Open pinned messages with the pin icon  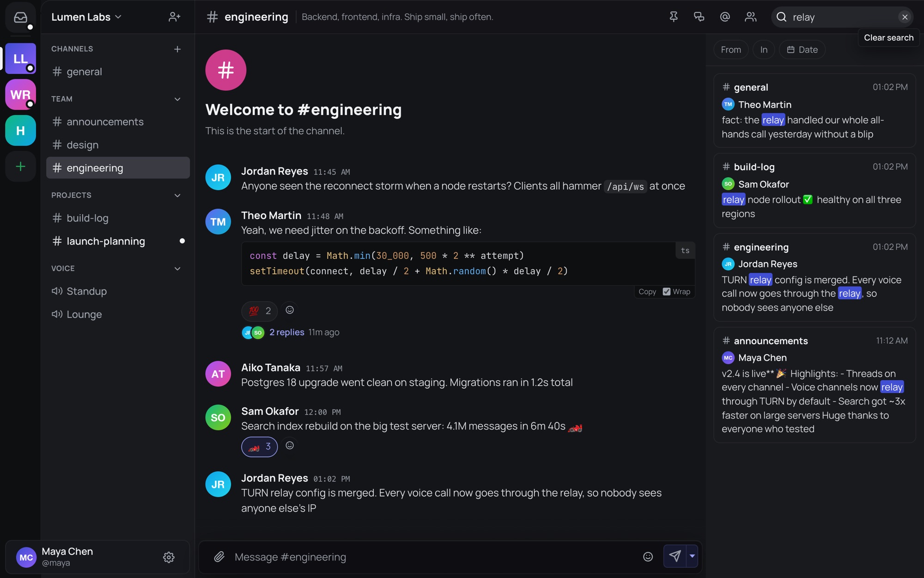674,17
